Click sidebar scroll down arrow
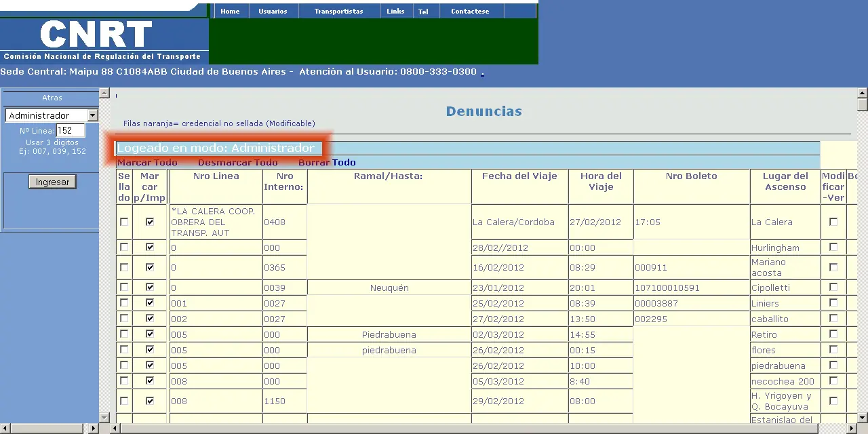This screenshot has height=434, width=868. click(x=104, y=418)
